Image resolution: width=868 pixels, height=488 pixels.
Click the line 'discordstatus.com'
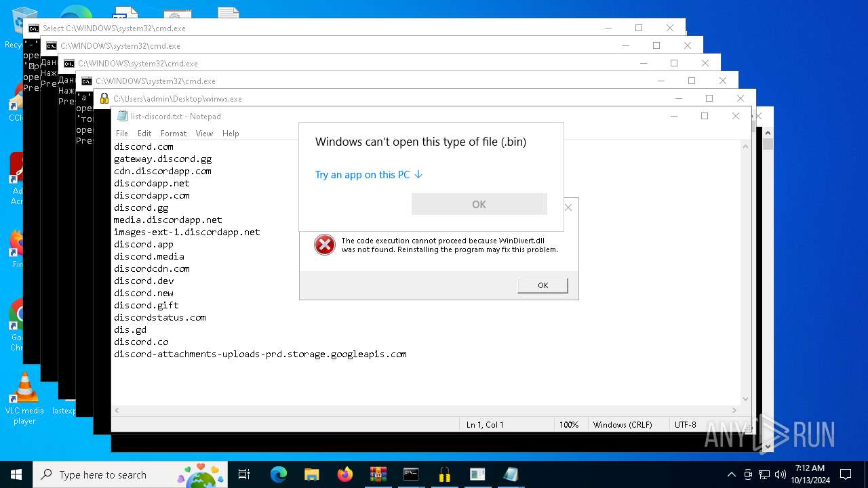click(160, 317)
